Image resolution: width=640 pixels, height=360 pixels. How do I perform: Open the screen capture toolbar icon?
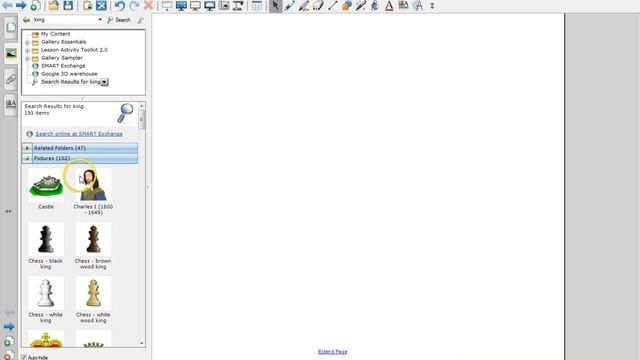(x=224, y=6)
